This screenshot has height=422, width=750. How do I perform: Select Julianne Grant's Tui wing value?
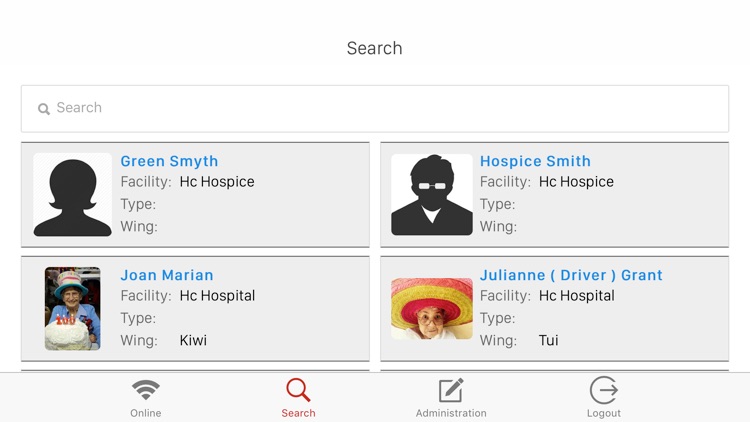548,340
